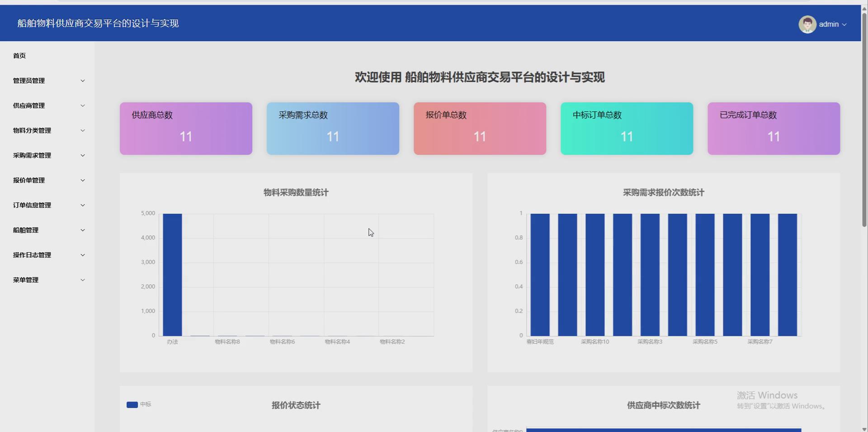Open the 报价单管理 sidebar menu
Screen dimensions: 868x432
[x=47, y=180]
